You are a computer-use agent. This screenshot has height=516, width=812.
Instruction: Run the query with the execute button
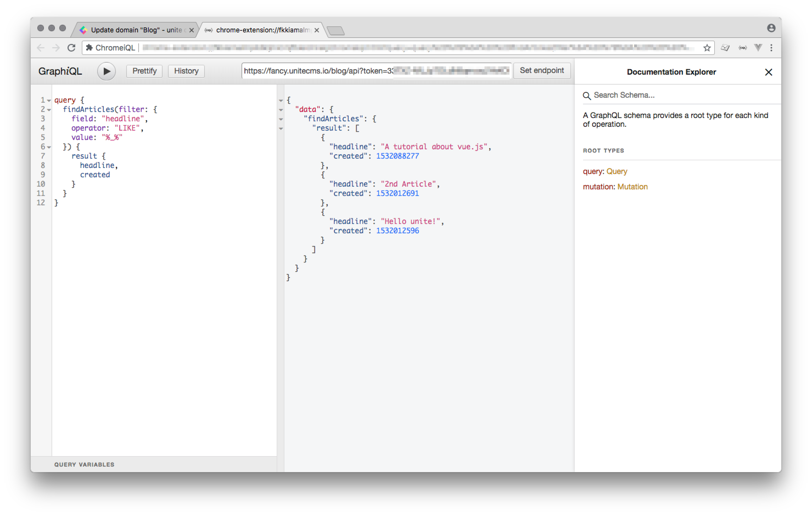pos(106,71)
